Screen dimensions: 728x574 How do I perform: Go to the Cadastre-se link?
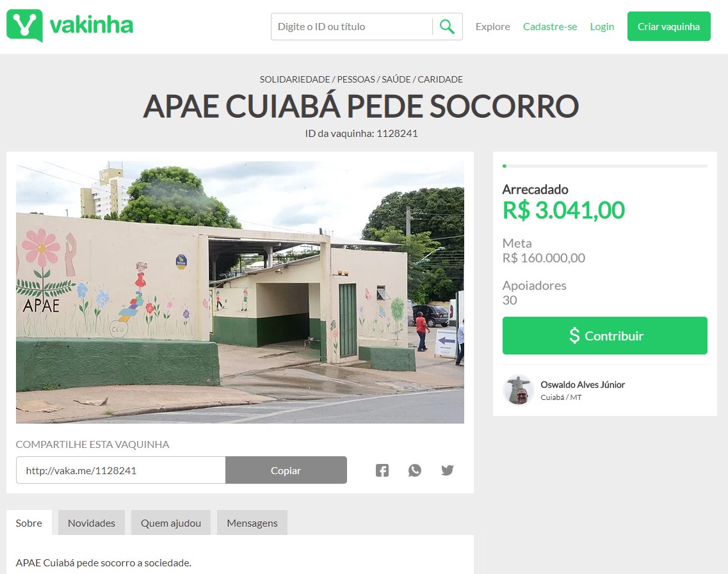pos(550,26)
